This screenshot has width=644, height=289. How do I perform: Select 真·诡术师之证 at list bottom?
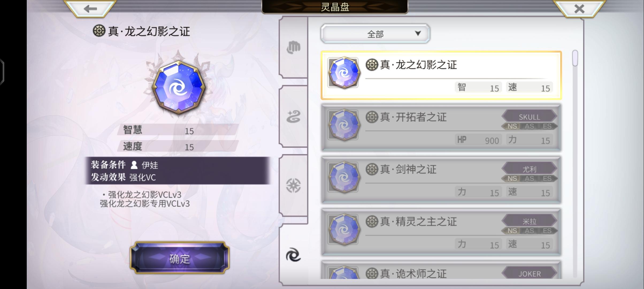point(441,270)
